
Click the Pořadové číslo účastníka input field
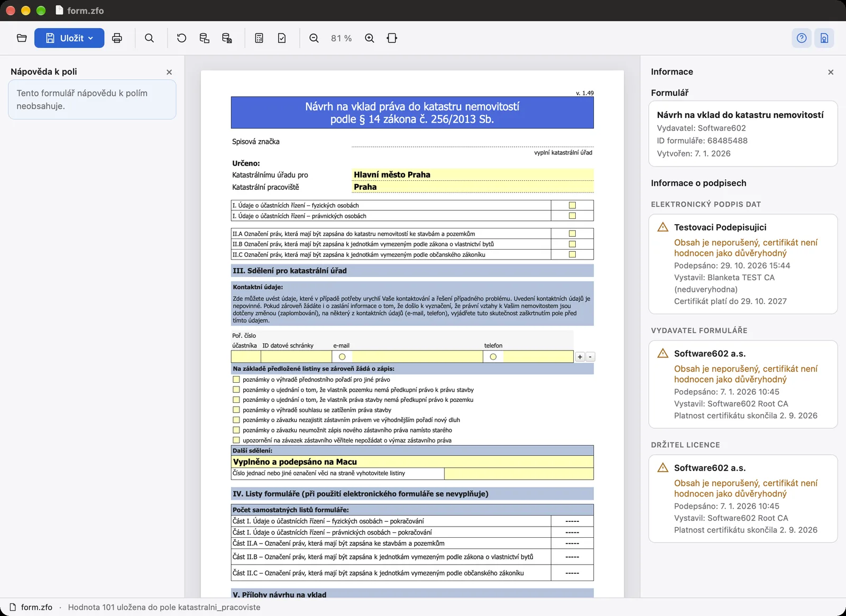(x=246, y=357)
